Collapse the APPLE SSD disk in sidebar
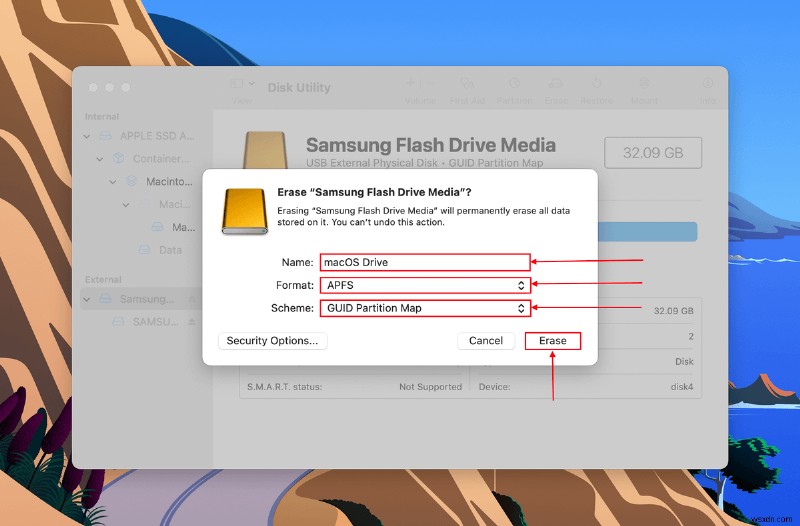 point(87,136)
